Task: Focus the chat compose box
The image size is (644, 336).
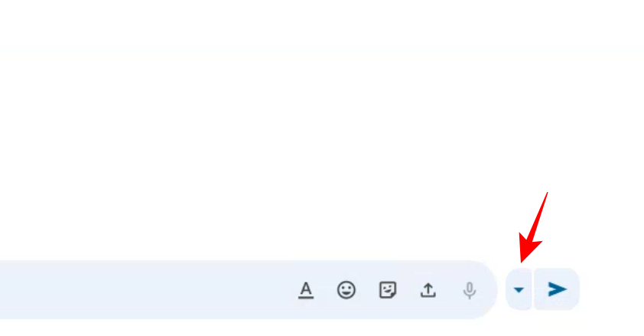Action: pyautogui.click(x=138, y=290)
